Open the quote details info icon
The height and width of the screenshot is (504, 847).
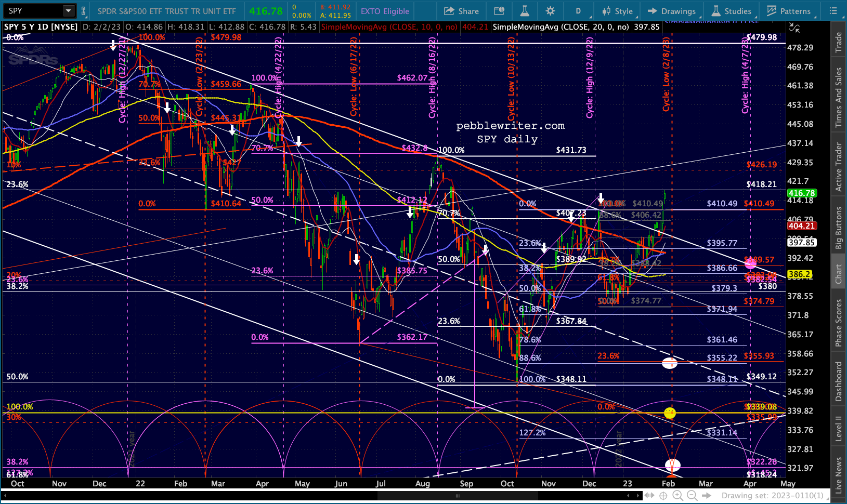499,11
